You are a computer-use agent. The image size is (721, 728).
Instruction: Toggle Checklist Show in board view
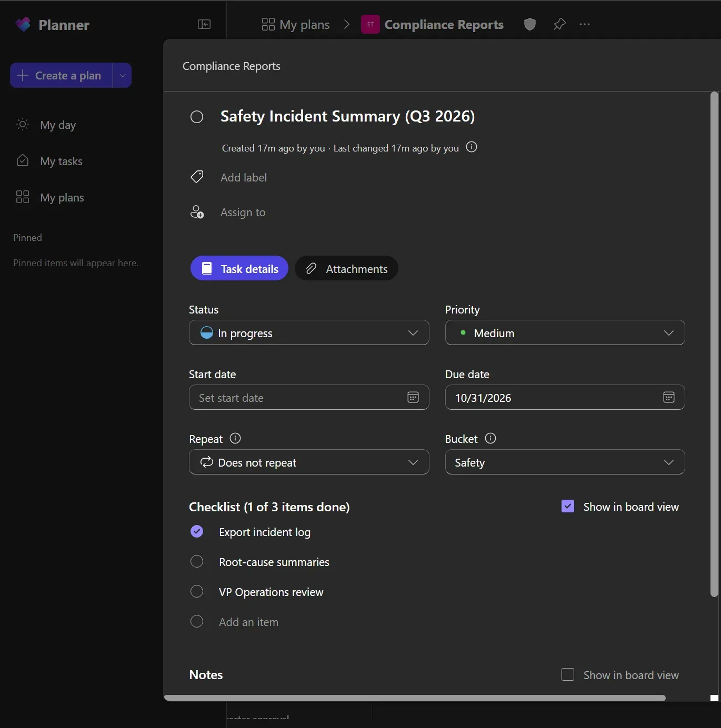[x=568, y=507]
